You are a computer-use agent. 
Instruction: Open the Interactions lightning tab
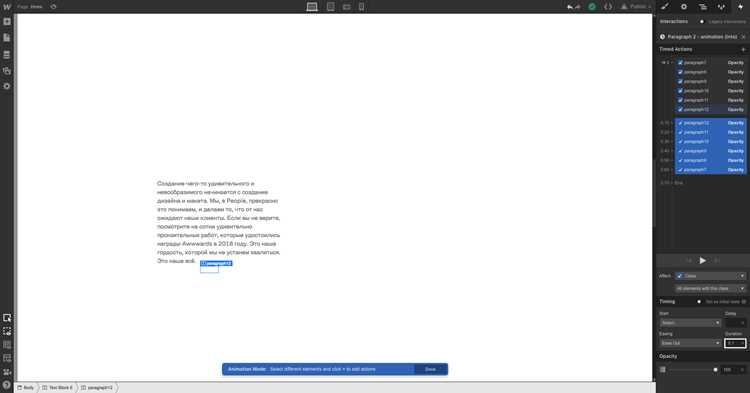point(740,7)
